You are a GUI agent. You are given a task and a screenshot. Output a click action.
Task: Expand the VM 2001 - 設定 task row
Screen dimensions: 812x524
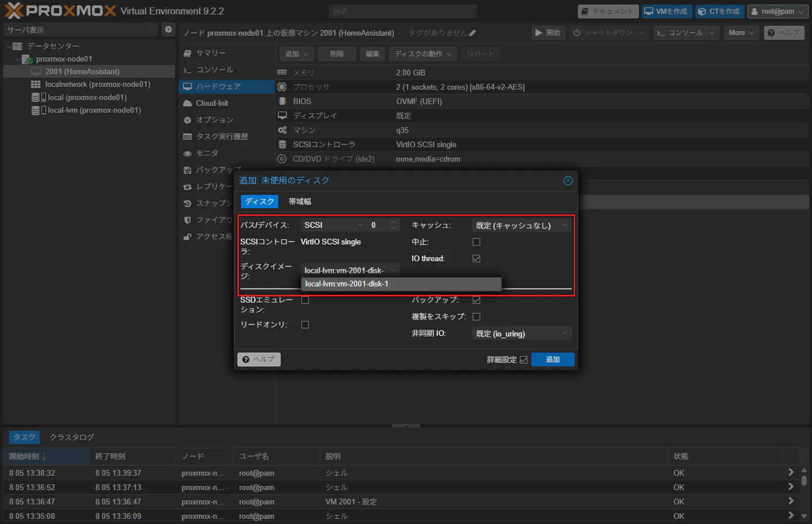coord(791,502)
